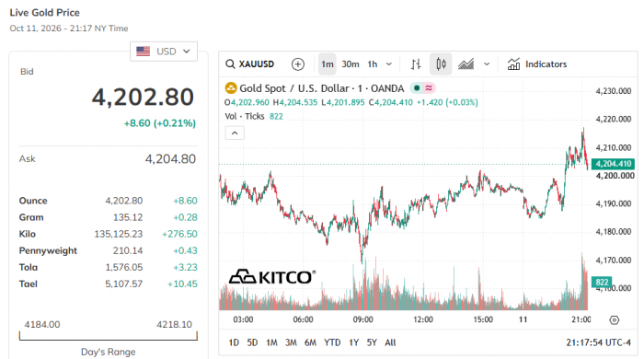Click the Day's Range bar

pyautogui.click(x=109, y=336)
